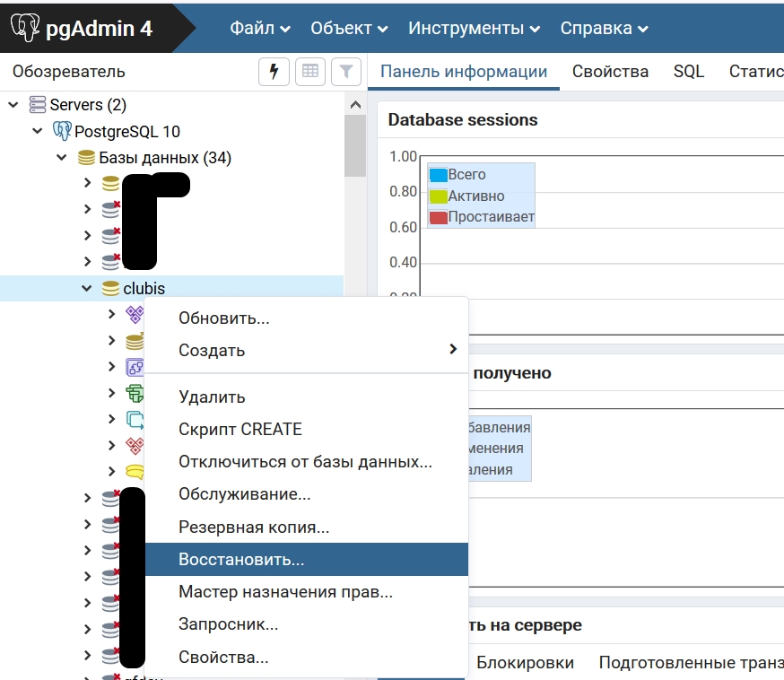The height and width of the screenshot is (680, 784).
Task: Click the Базы данных database stack icon
Action: pyautogui.click(x=86, y=158)
